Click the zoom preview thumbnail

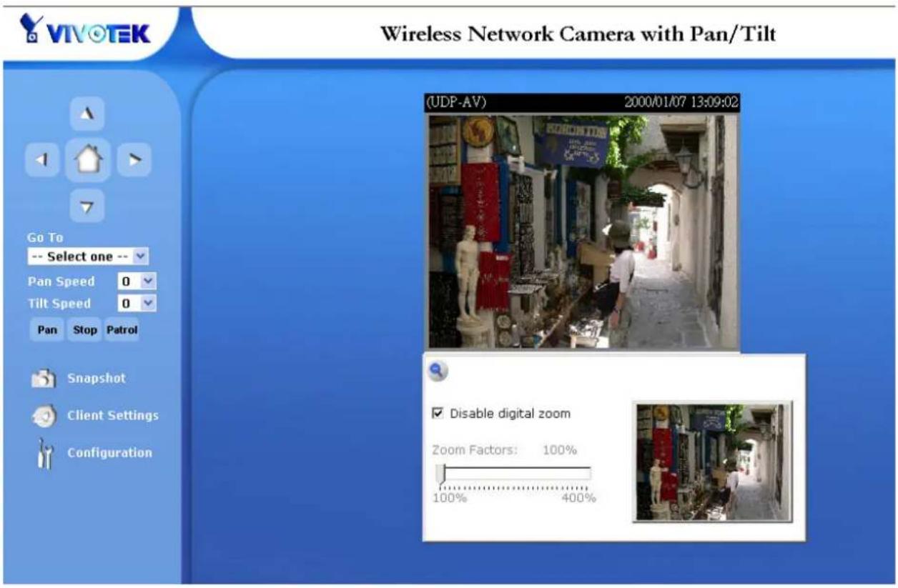tap(713, 462)
